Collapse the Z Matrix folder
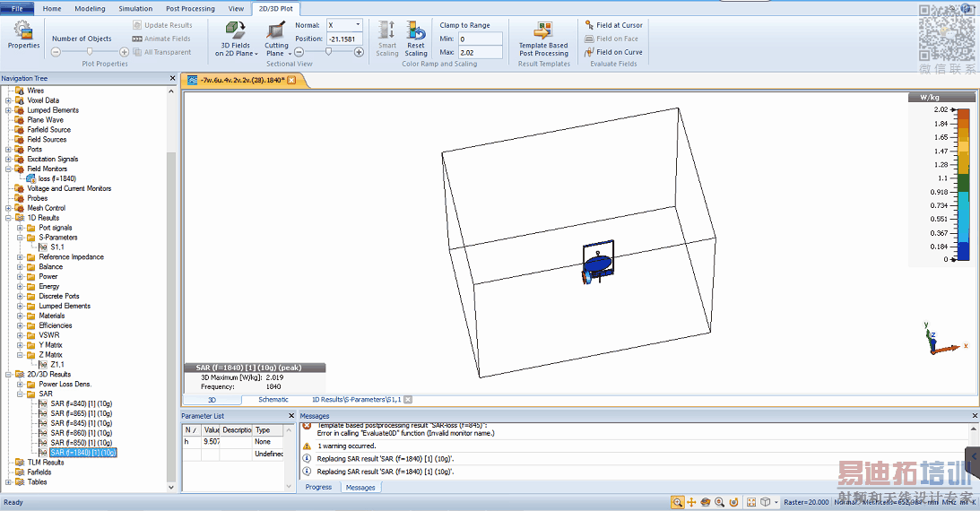This screenshot has height=511, width=980. 20,355
